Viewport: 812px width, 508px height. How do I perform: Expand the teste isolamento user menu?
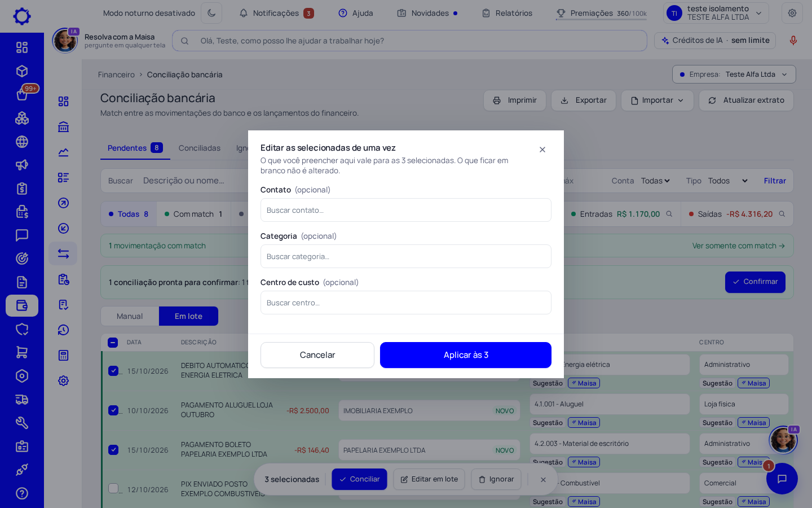pos(716,13)
